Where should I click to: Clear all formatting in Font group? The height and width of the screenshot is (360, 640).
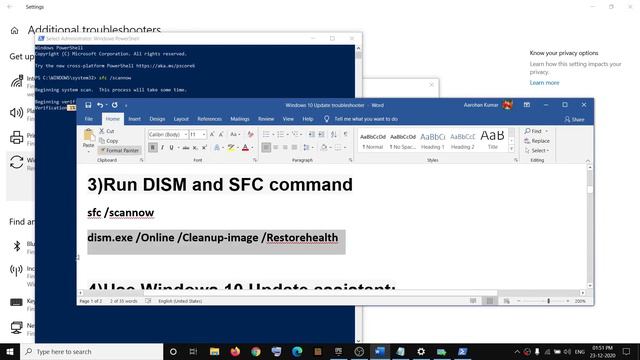[251, 134]
